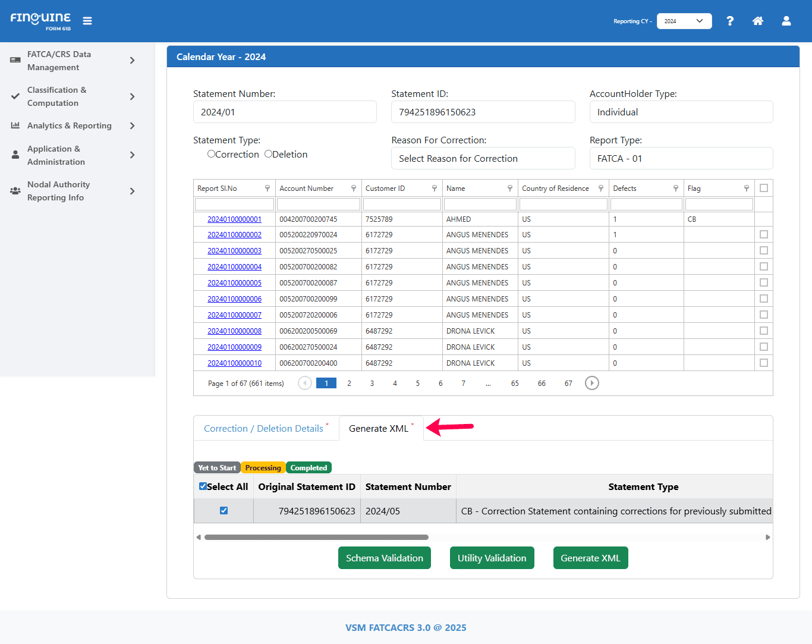Viewport: 812px width, 644px height.
Task: Click filter icon in Name column
Action: click(510, 189)
